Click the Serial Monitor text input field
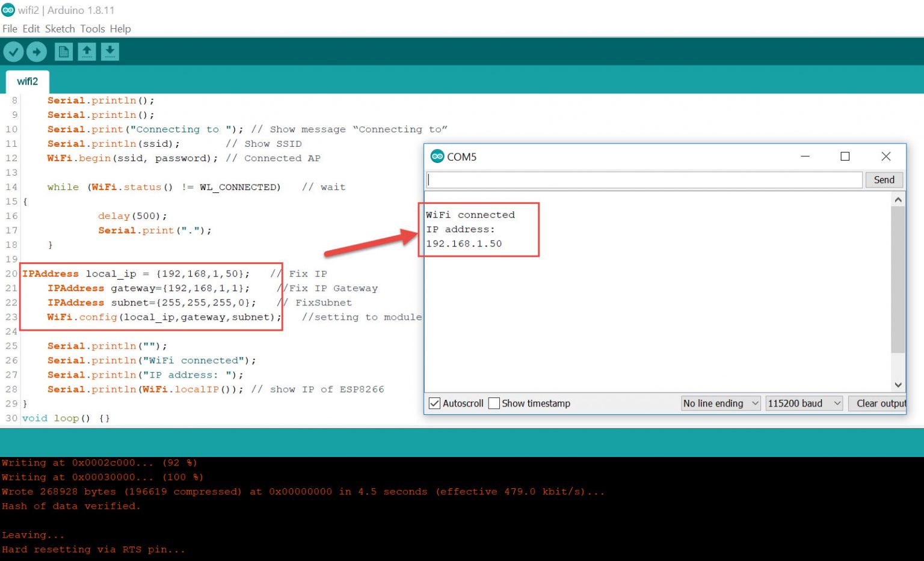This screenshot has width=924, height=561. coord(644,179)
